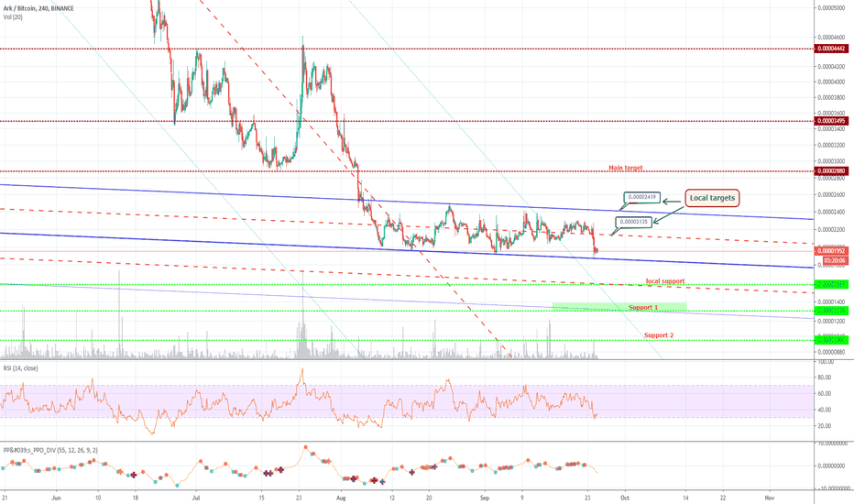Click the 0.00000880 price axis label
Viewport: 854px width, 504px height.
tap(831, 352)
